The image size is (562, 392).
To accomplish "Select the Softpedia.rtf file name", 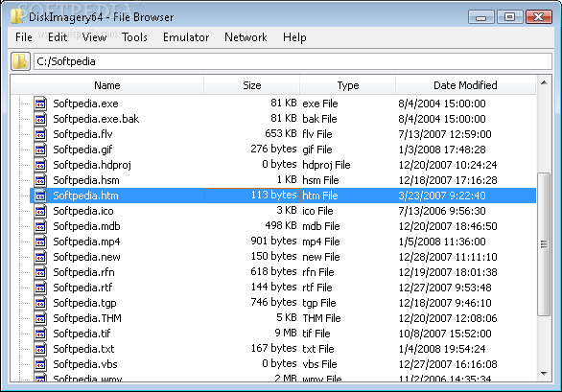I will coord(82,288).
